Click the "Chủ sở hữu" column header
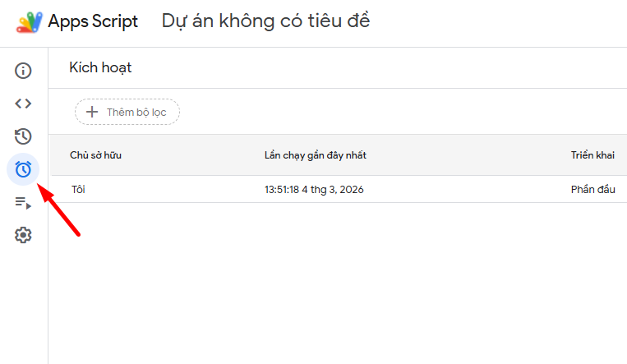Image resolution: width=627 pixels, height=364 pixels. pyautogui.click(x=96, y=155)
